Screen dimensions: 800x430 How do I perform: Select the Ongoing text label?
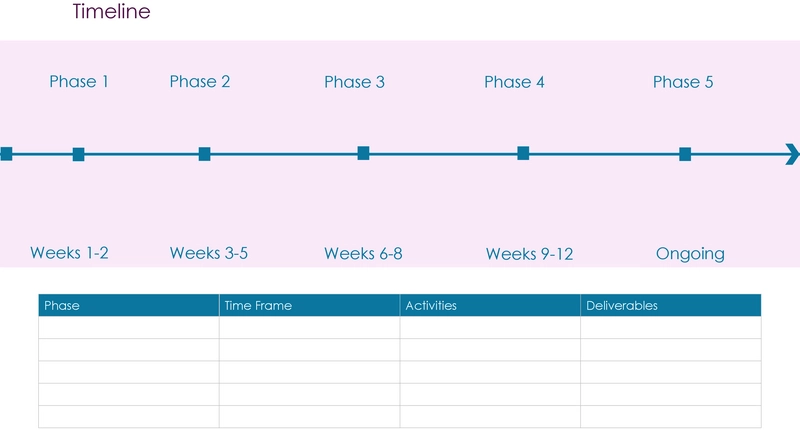[690, 254]
